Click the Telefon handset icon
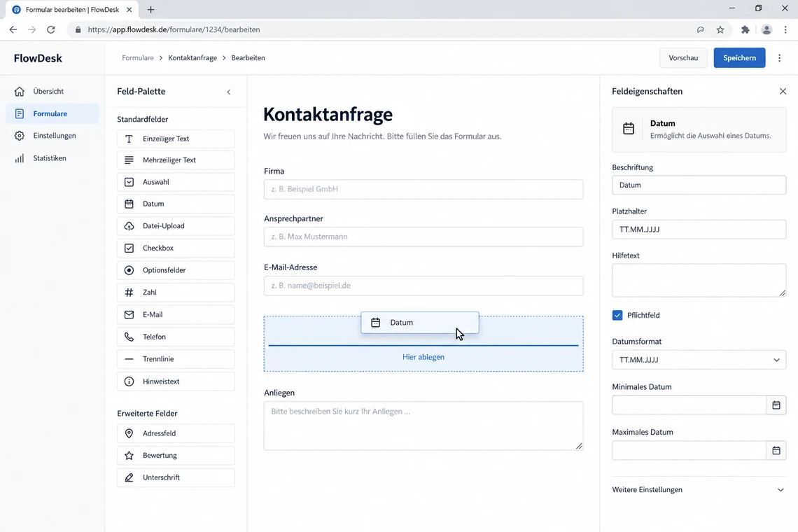 point(129,337)
